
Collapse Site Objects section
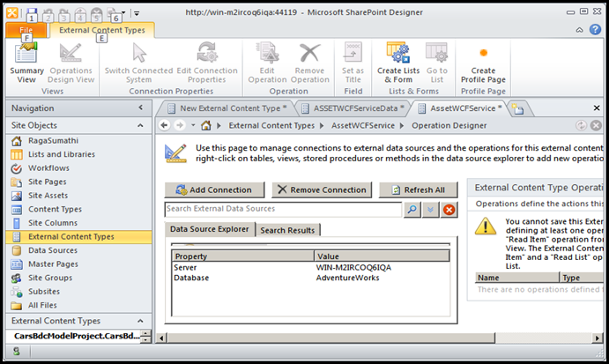coord(140,125)
